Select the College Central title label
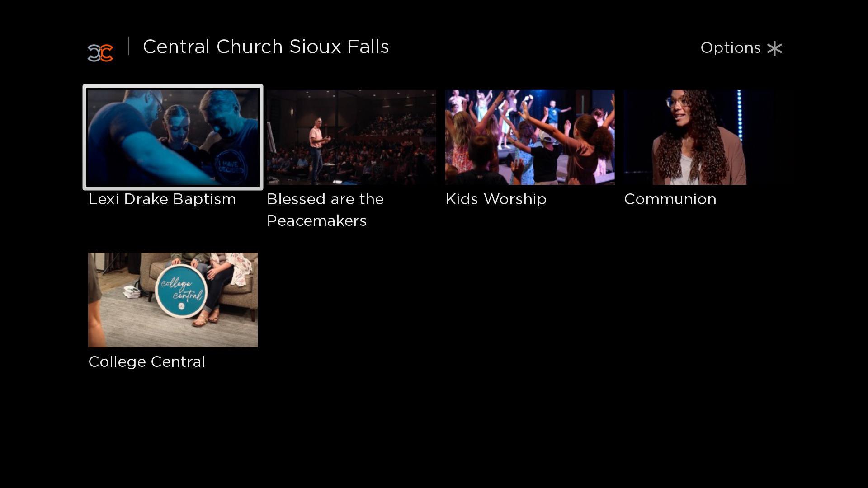Viewport: 868px width, 488px height. 147,362
